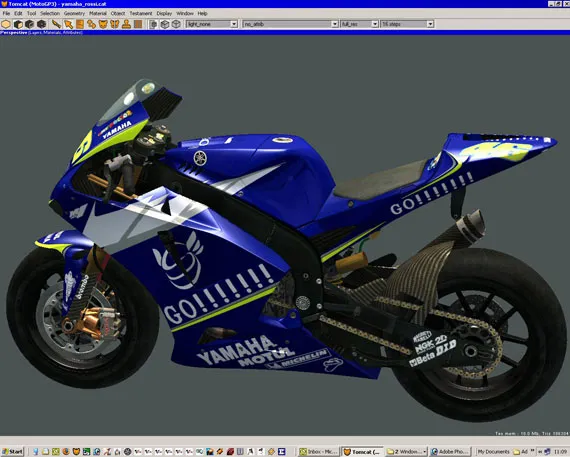Open the Help menu

click(x=202, y=13)
